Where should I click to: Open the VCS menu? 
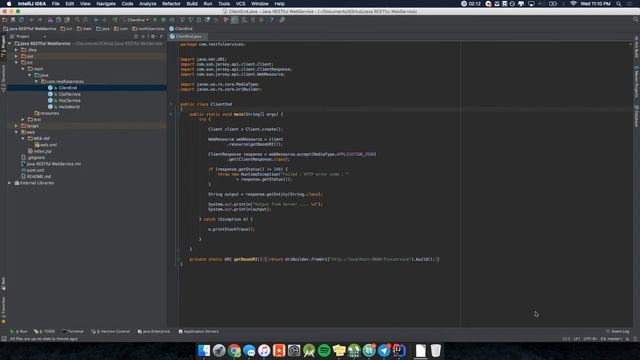pos(240,4)
